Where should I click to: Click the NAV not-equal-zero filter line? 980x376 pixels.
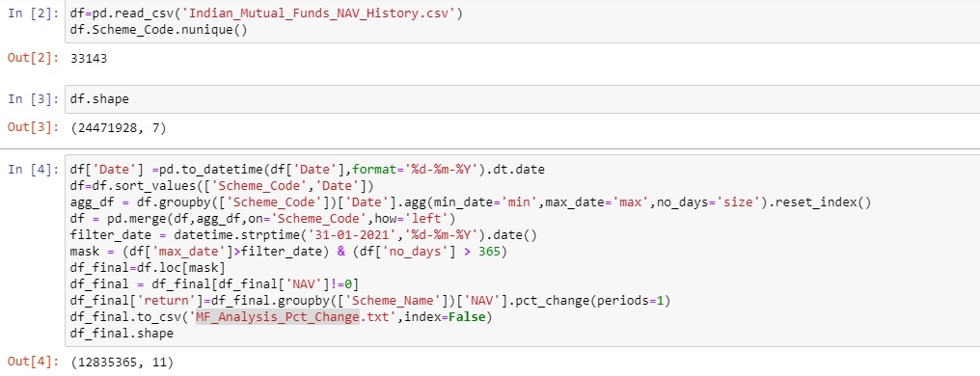(214, 284)
